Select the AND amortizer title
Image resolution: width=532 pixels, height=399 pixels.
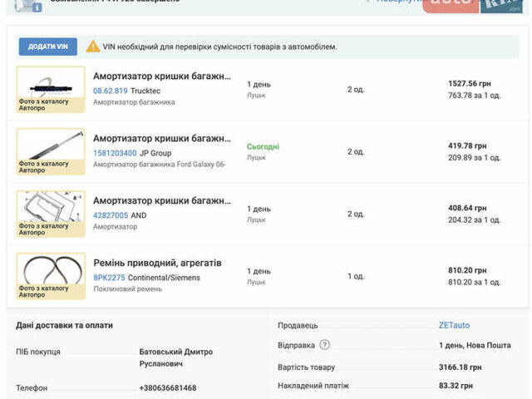162,200
